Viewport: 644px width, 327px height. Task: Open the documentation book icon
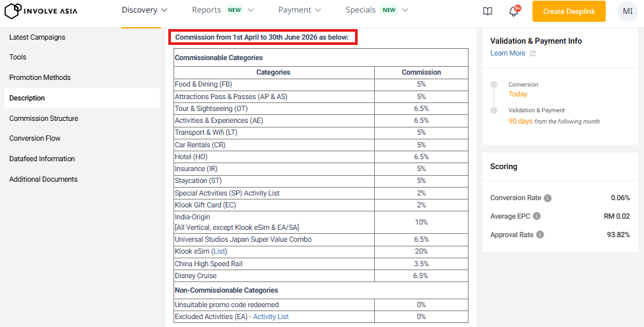tap(488, 11)
